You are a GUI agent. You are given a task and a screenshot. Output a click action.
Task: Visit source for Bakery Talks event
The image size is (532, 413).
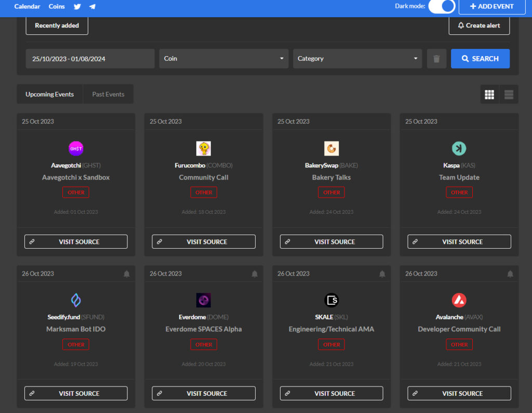(331, 242)
